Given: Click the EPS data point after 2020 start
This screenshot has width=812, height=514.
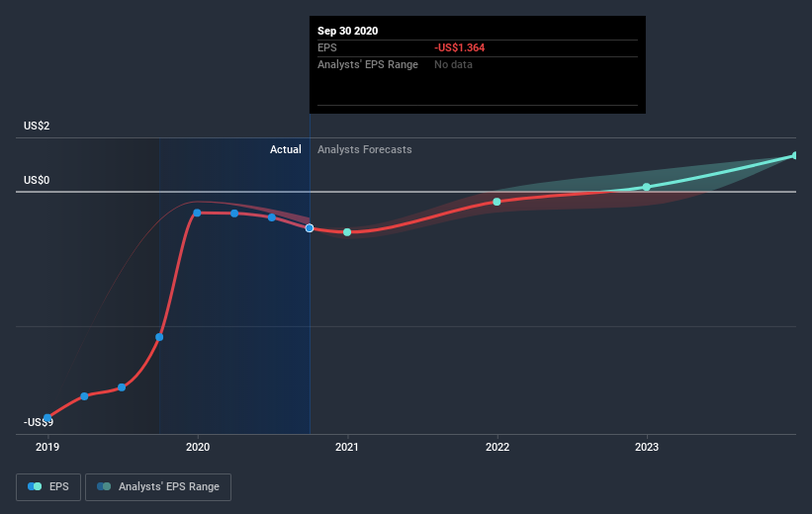Looking at the screenshot, I should click(x=234, y=214).
